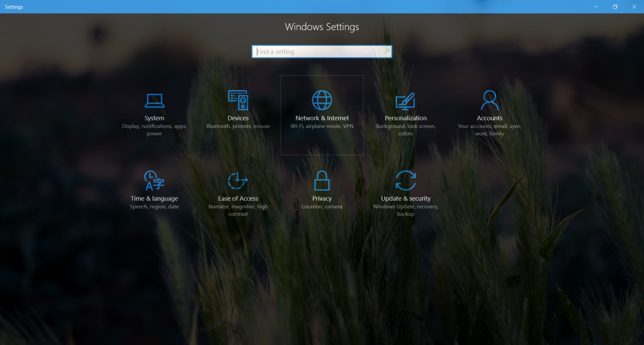
Task: Open the System laptop icon
Action: (x=155, y=101)
